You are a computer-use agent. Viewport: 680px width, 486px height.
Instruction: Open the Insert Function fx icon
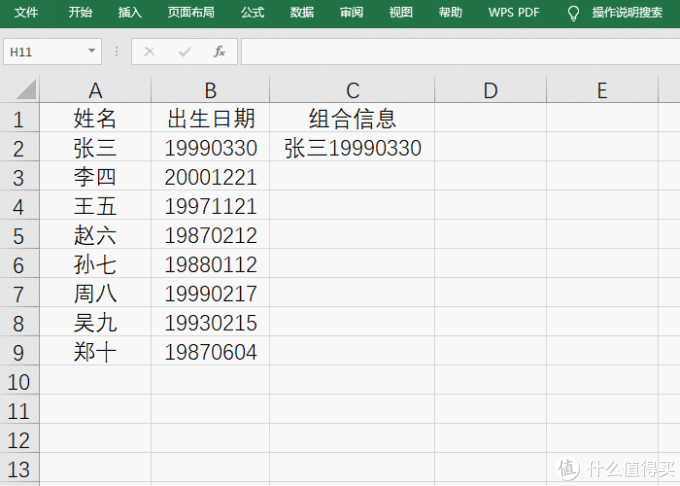(x=219, y=52)
